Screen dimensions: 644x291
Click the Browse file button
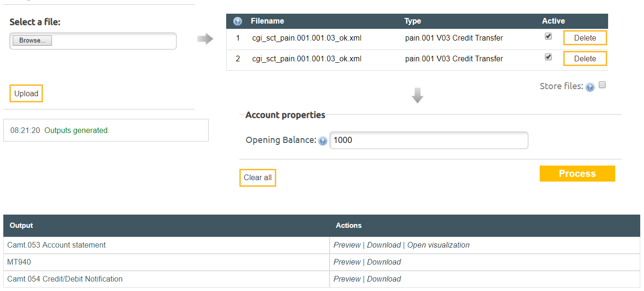coord(32,41)
